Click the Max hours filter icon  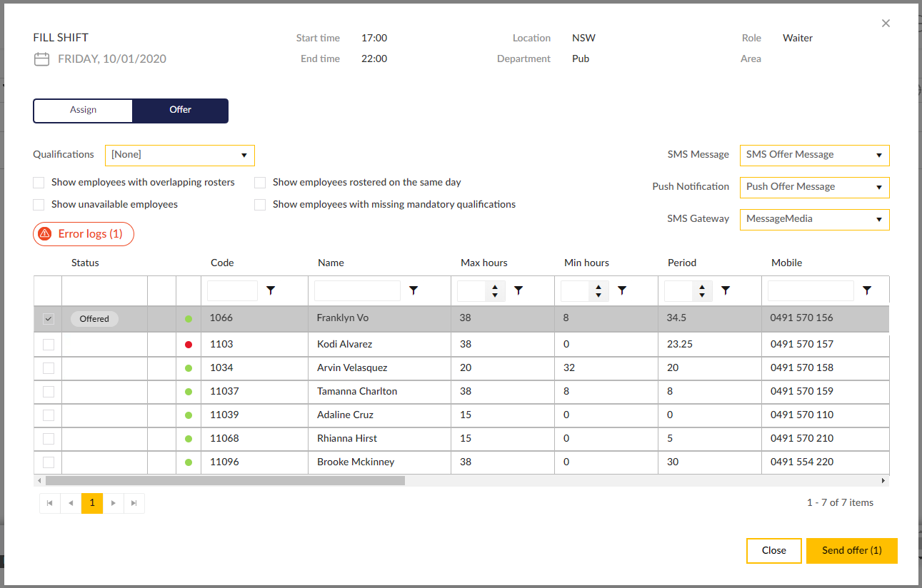518,290
